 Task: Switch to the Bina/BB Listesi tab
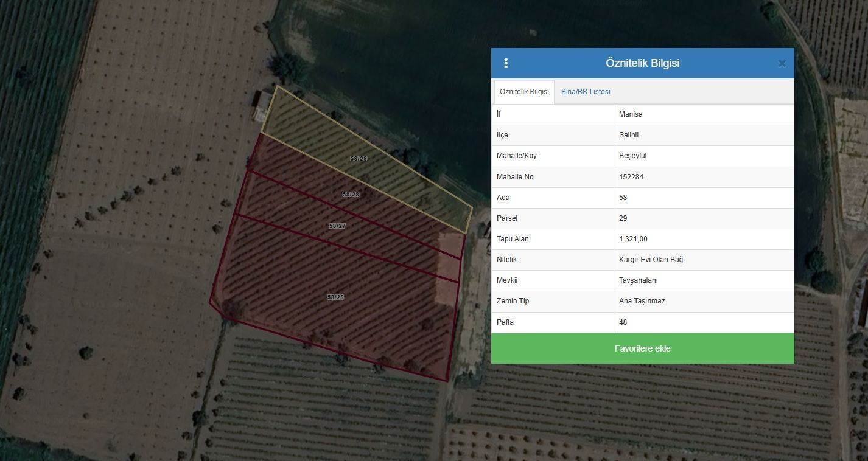[x=586, y=92]
